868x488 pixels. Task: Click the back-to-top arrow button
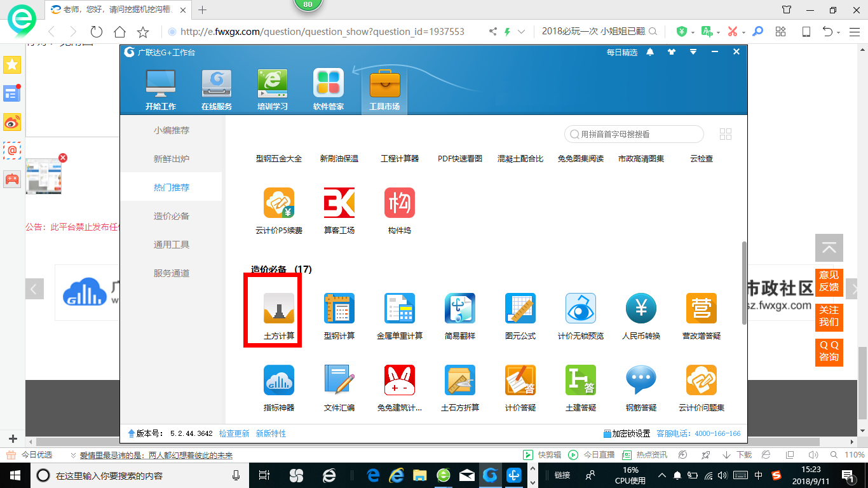[x=829, y=248]
